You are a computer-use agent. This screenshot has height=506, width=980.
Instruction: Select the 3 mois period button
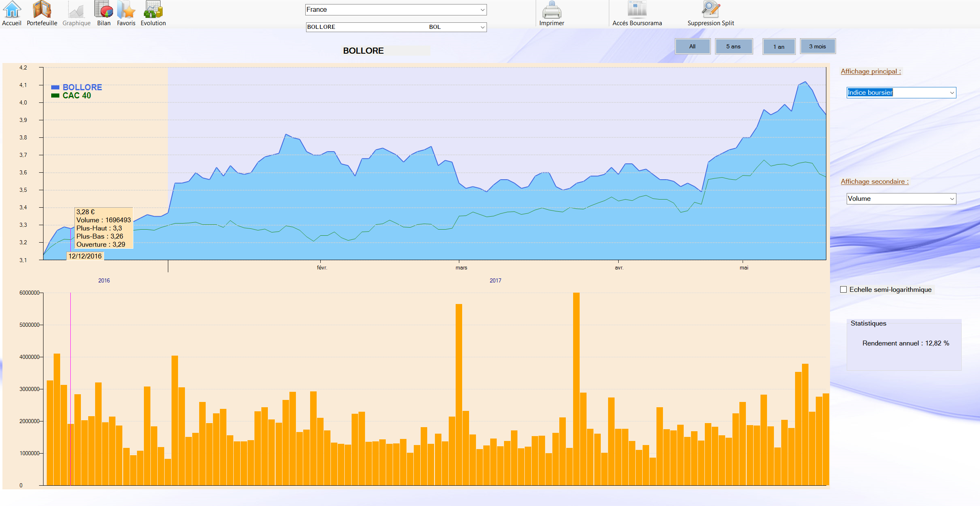click(817, 46)
